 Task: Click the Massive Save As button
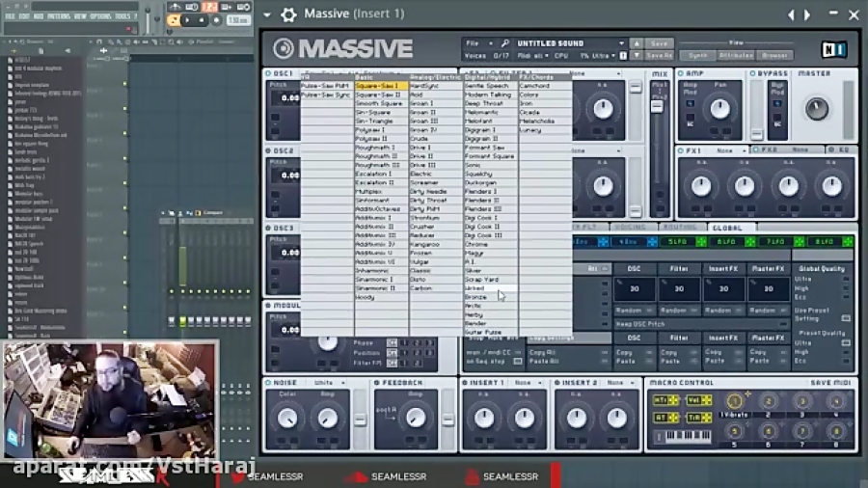click(x=659, y=55)
